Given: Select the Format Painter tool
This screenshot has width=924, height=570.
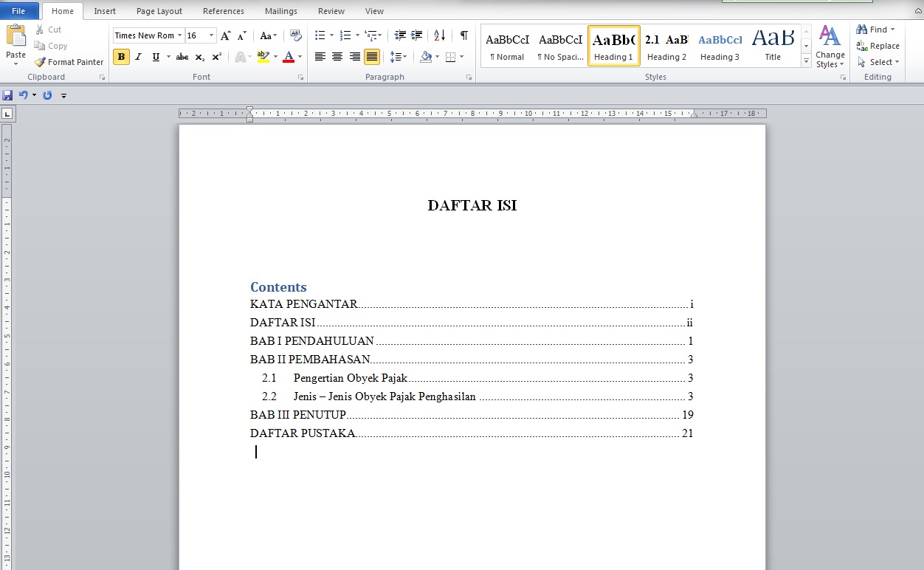Looking at the screenshot, I should [x=69, y=61].
